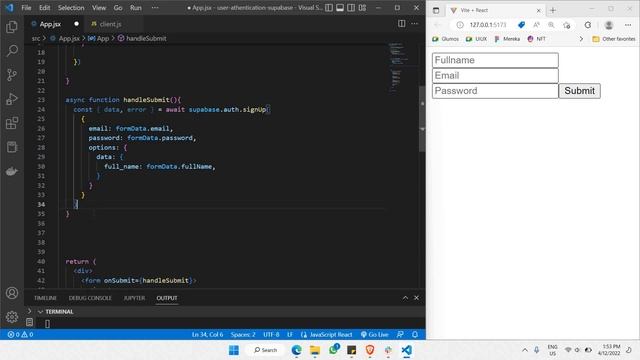Click the Password input field

coord(495,91)
